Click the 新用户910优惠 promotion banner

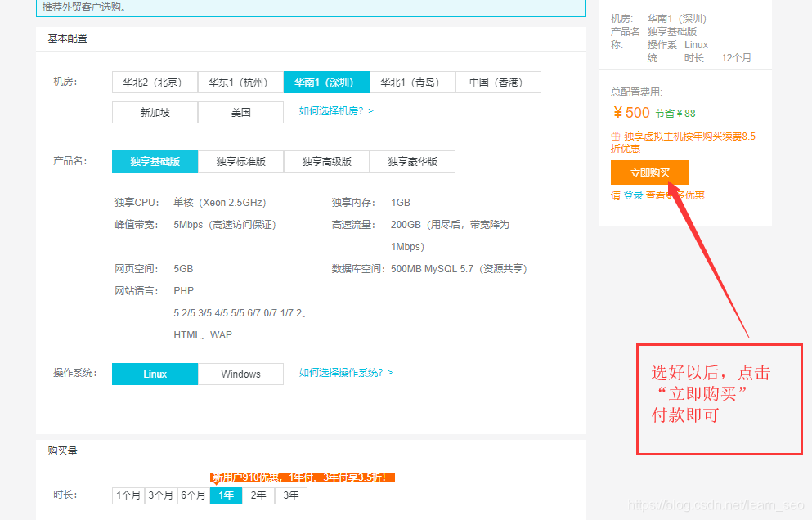(303, 477)
